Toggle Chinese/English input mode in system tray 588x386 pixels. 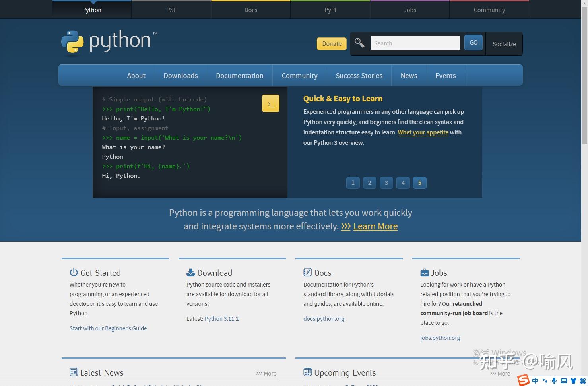(x=535, y=380)
